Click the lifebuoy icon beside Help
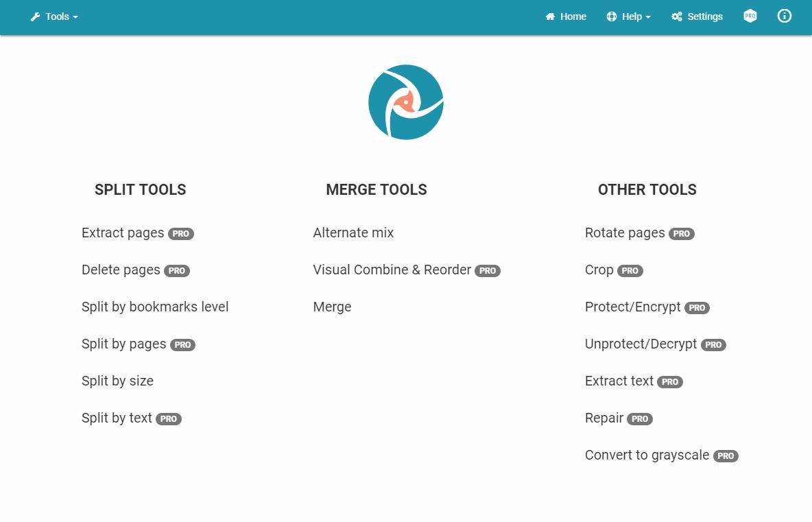 [x=612, y=16]
